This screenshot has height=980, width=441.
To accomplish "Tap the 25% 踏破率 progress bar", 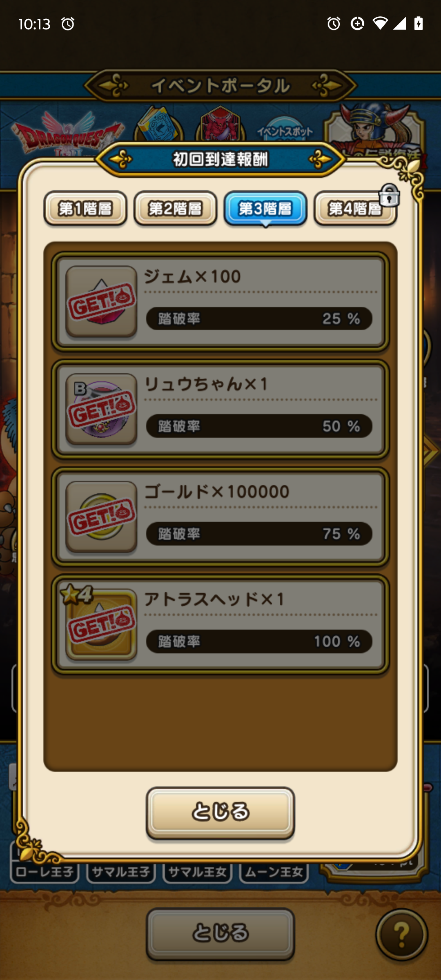I will pyautogui.click(x=259, y=318).
